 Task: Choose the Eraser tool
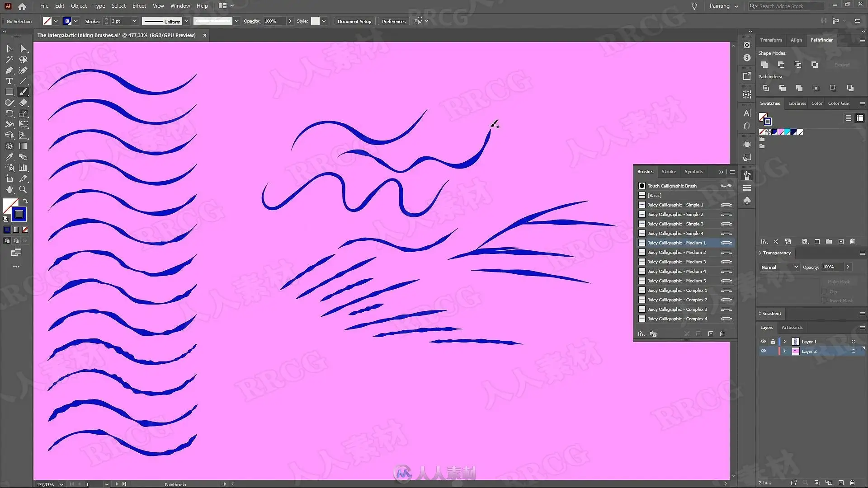(24, 103)
